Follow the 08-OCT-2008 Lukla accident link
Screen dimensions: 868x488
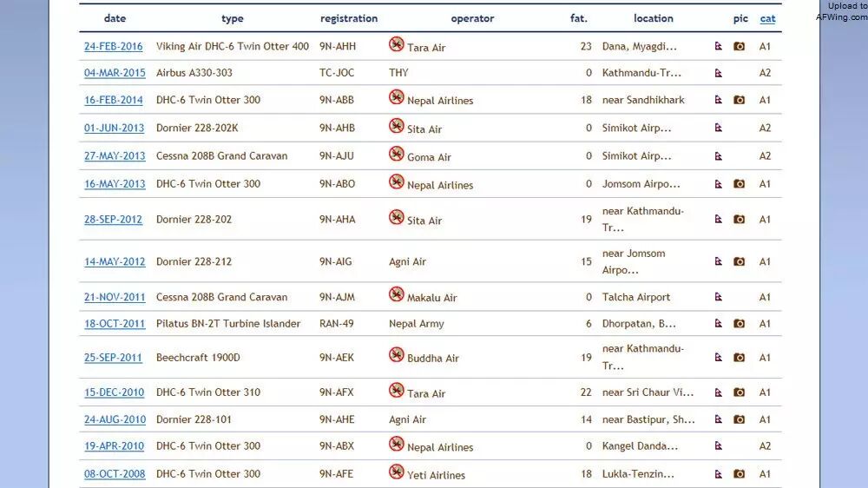point(115,474)
